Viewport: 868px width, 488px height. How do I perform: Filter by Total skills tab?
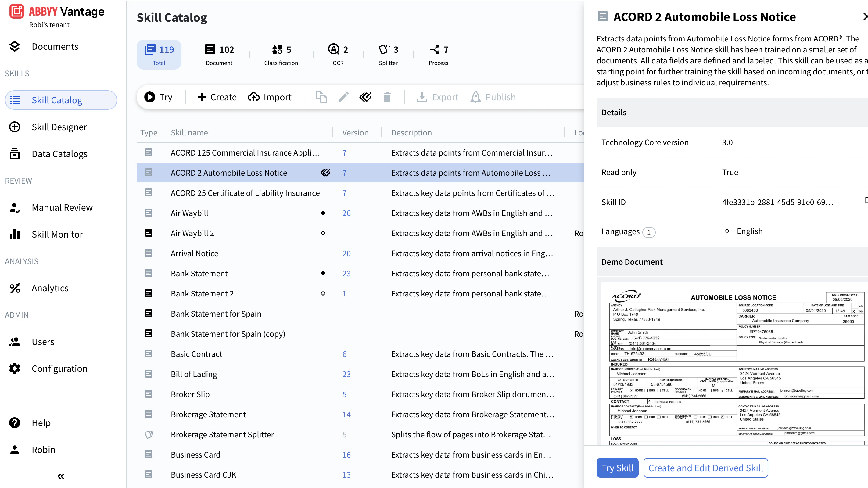tap(159, 55)
